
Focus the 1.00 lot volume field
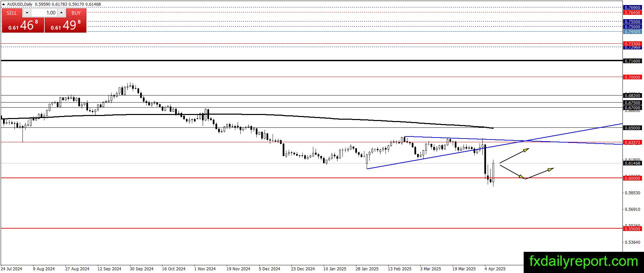click(44, 13)
